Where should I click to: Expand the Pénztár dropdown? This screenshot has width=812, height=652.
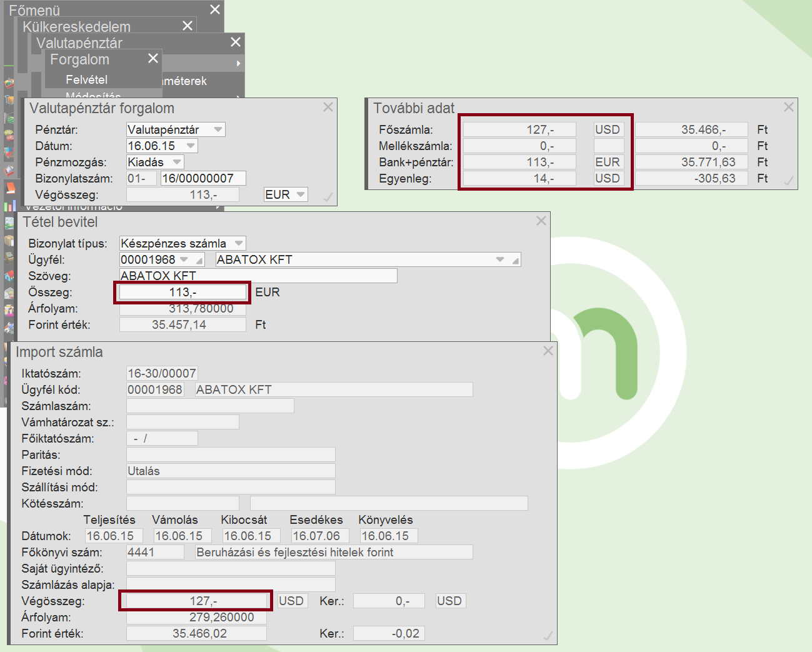[218, 129]
